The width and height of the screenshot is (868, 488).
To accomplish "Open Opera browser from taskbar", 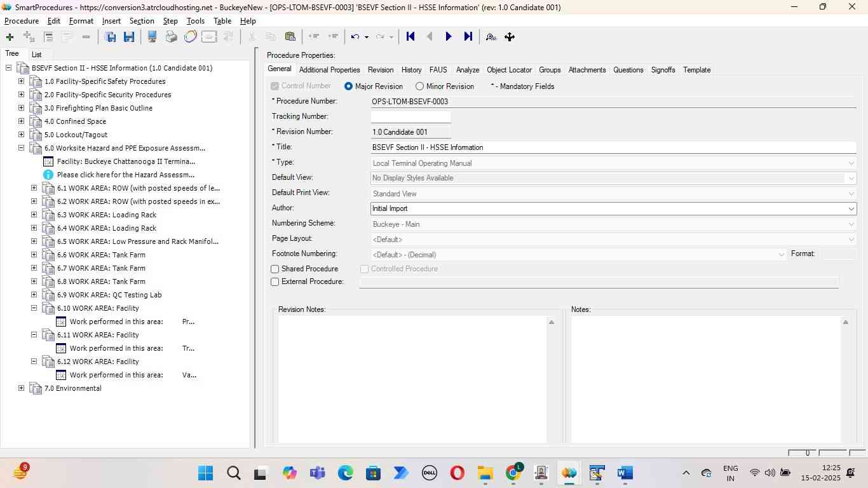I will [x=457, y=473].
